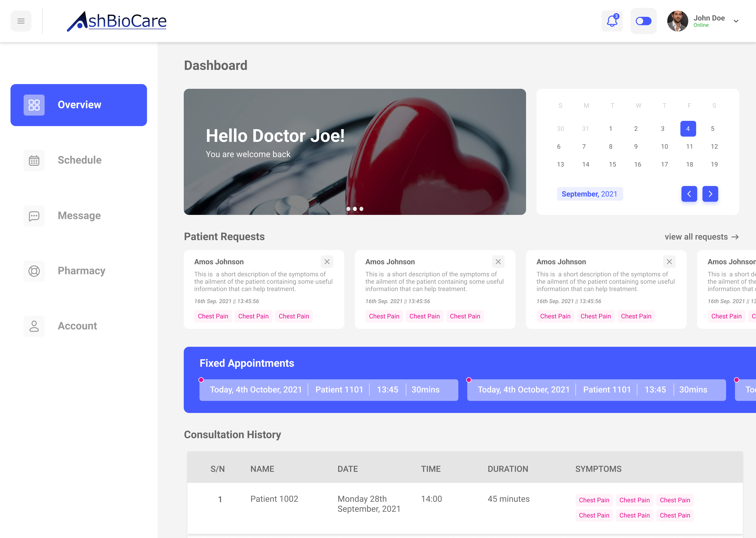Open first Amos Johnson request name

pyautogui.click(x=219, y=262)
